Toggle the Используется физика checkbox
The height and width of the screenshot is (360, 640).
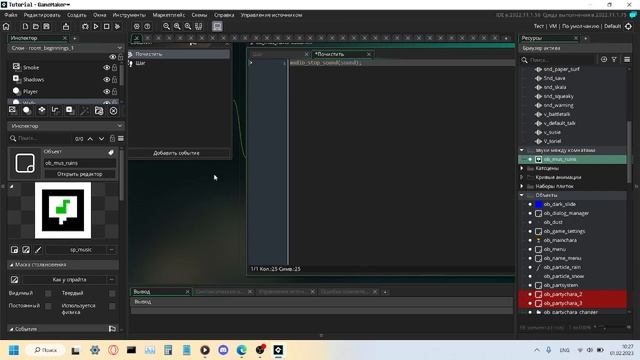point(112,306)
